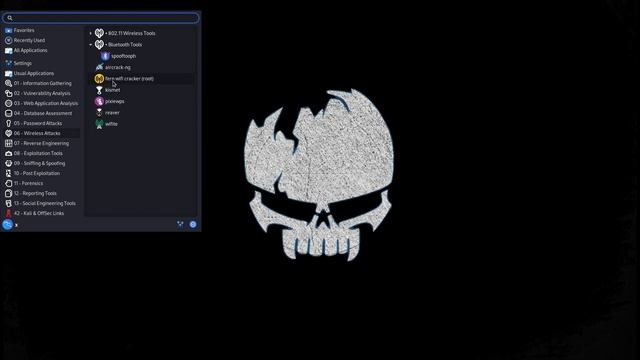Click the user avatar in menu footer
Viewport: 640px width, 360px height.
pyautogui.click(x=7, y=224)
